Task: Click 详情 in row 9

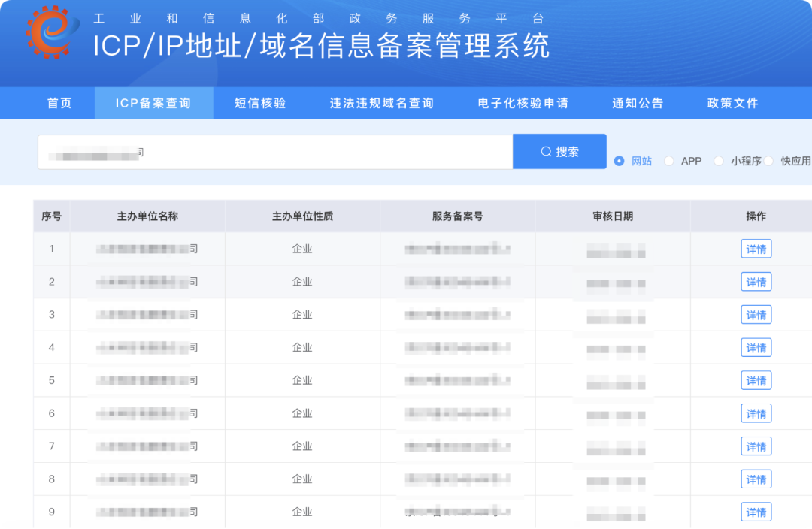Action: pyautogui.click(x=756, y=512)
